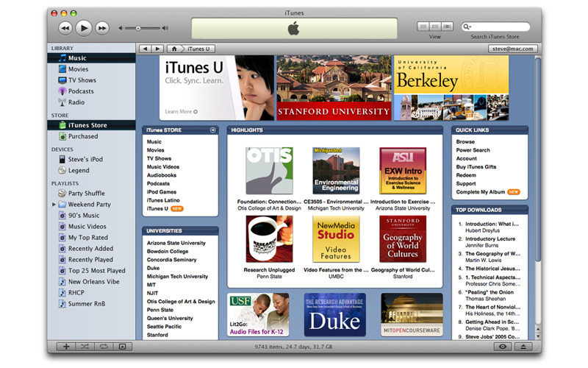Open the Duke Research Advantage banner
The image size is (588, 368).
click(335, 315)
